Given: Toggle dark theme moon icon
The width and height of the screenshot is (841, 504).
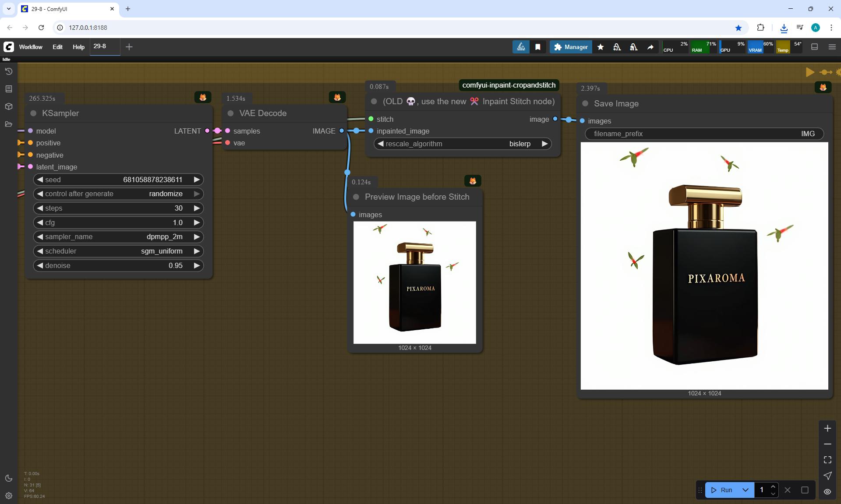Looking at the screenshot, I should point(9,478).
